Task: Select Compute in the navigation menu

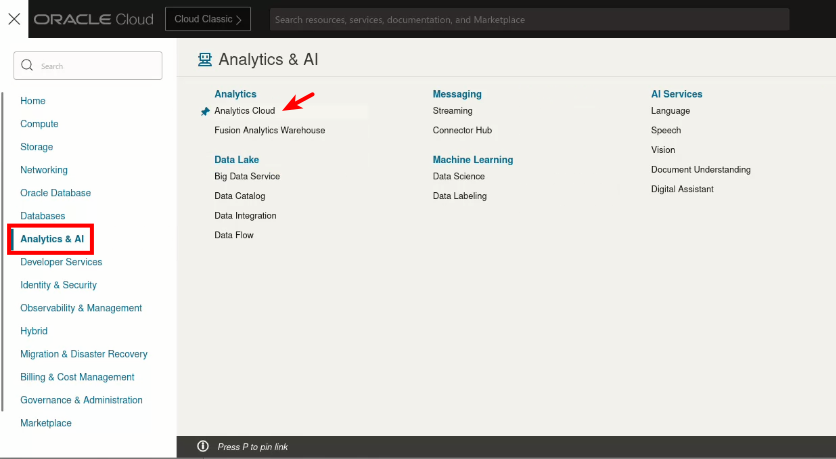Action: (39, 124)
